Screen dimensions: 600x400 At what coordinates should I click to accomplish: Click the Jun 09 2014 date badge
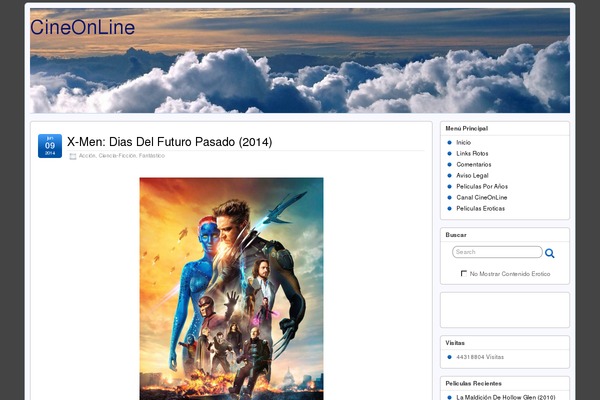coord(50,146)
